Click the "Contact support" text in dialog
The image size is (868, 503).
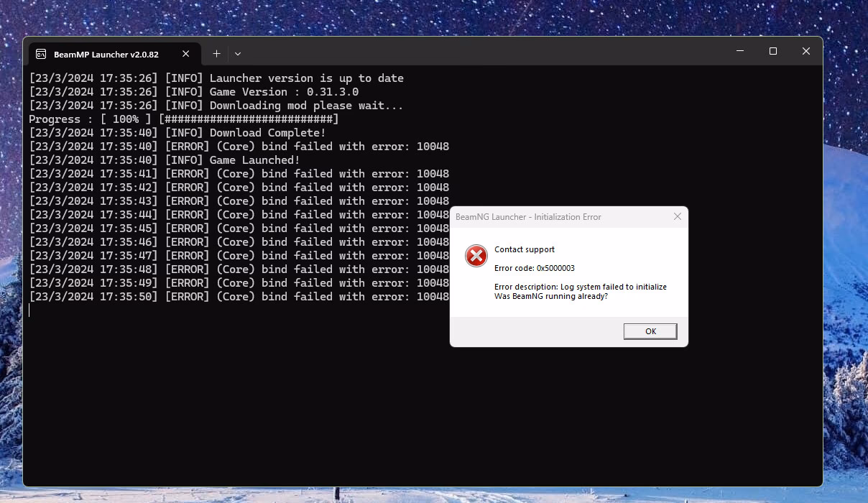coord(525,249)
